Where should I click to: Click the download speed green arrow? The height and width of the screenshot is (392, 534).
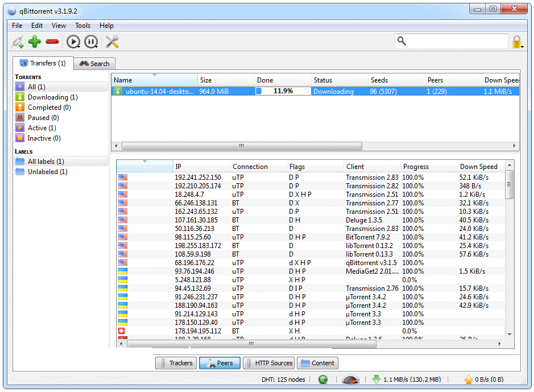[376, 379]
